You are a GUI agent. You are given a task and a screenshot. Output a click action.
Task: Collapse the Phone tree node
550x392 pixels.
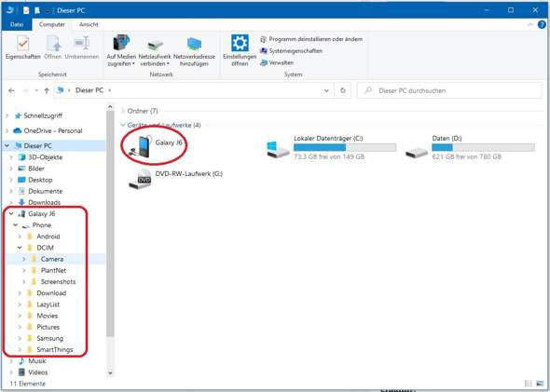(16, 225)
